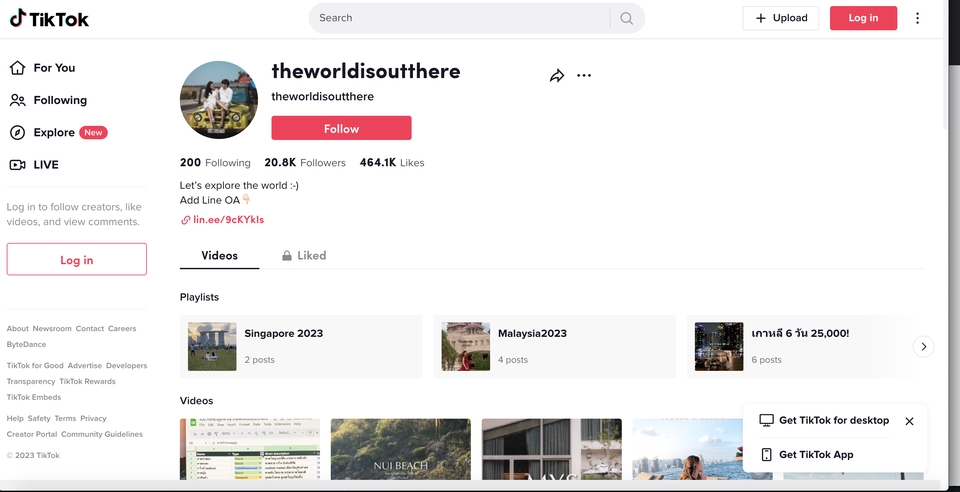Open the building exterior video thumbnail
The height and width of the screenshot is (492, 960).
tap(552, 449)
